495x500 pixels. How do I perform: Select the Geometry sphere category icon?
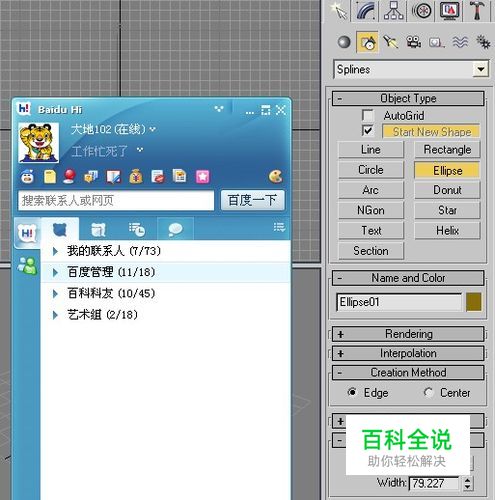[344, 42]
